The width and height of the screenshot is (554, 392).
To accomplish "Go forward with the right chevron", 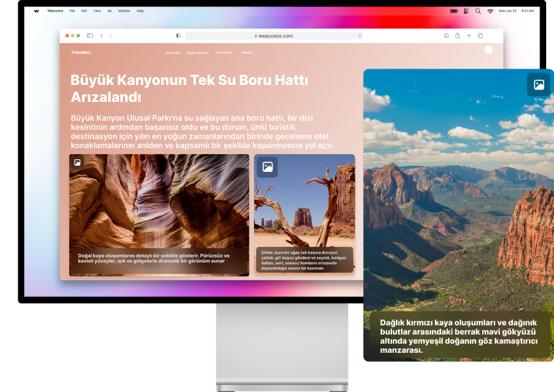I will click(x=110, y=36).
